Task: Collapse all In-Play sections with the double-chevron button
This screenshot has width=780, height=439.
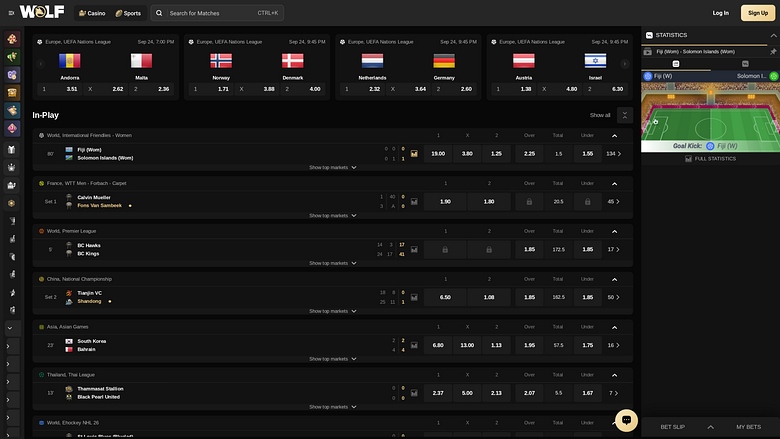Action: click(625, 115)
